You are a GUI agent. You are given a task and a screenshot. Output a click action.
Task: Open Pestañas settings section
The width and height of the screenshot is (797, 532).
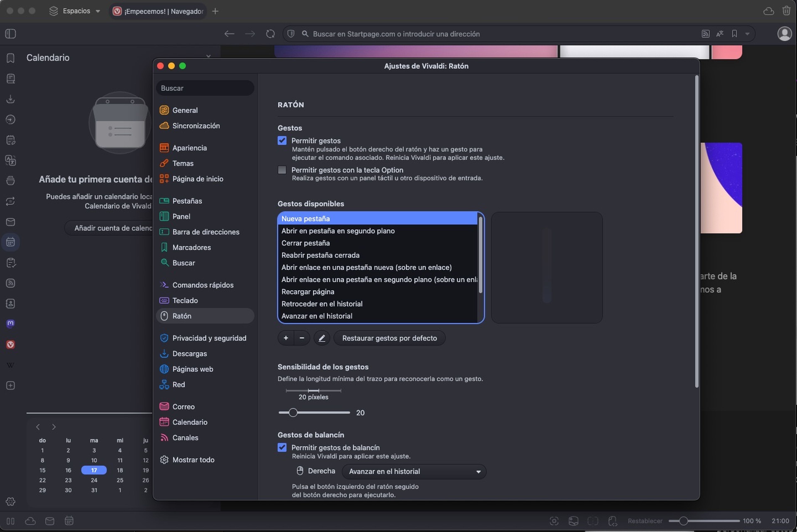click(x=205, y=201)
